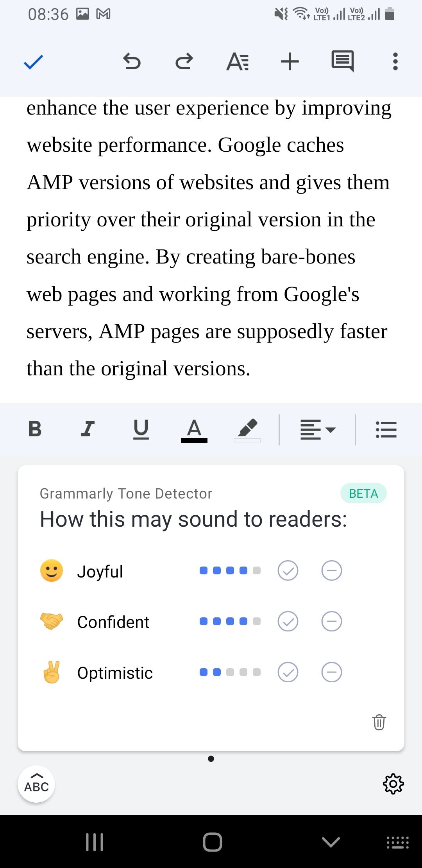Toggle underline formatting

(x=141, y=429)
